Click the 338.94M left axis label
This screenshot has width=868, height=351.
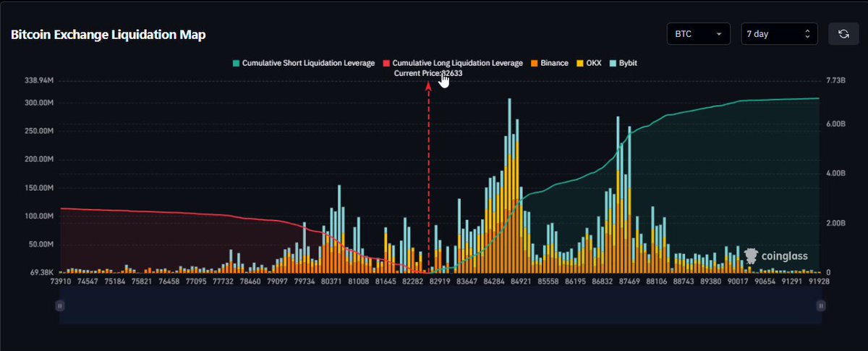pos(39,81)
